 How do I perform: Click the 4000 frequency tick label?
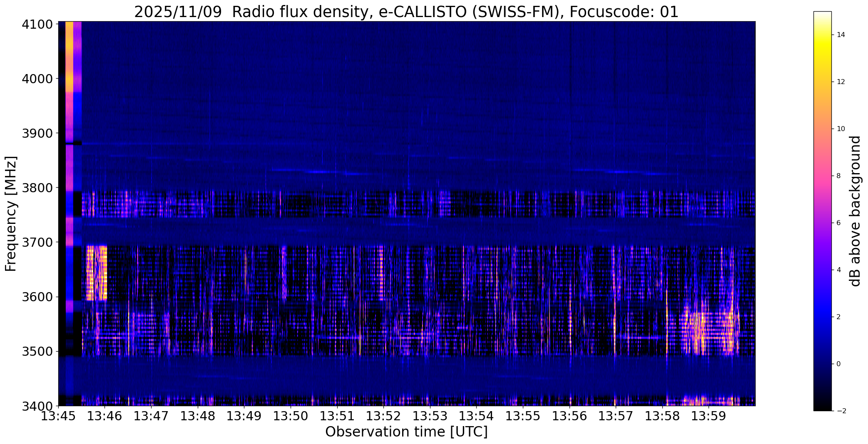(37, 79)
